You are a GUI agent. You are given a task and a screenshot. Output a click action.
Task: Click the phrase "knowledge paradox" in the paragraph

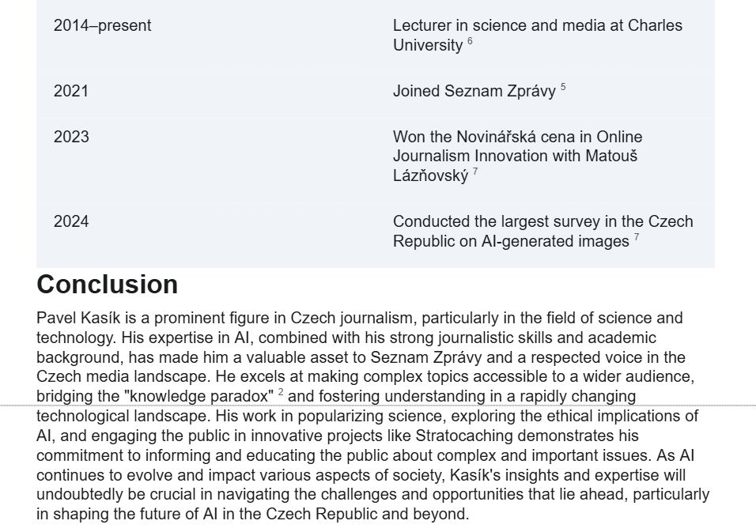198,396
